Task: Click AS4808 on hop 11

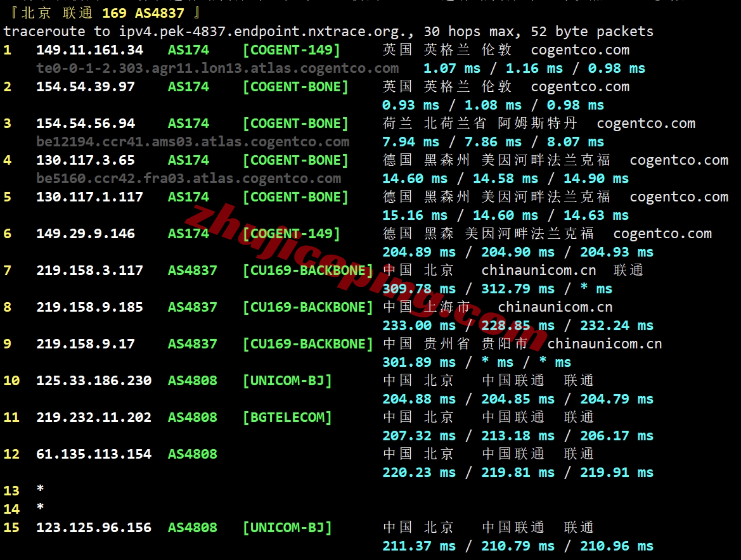Action: (x=192, y=418)
